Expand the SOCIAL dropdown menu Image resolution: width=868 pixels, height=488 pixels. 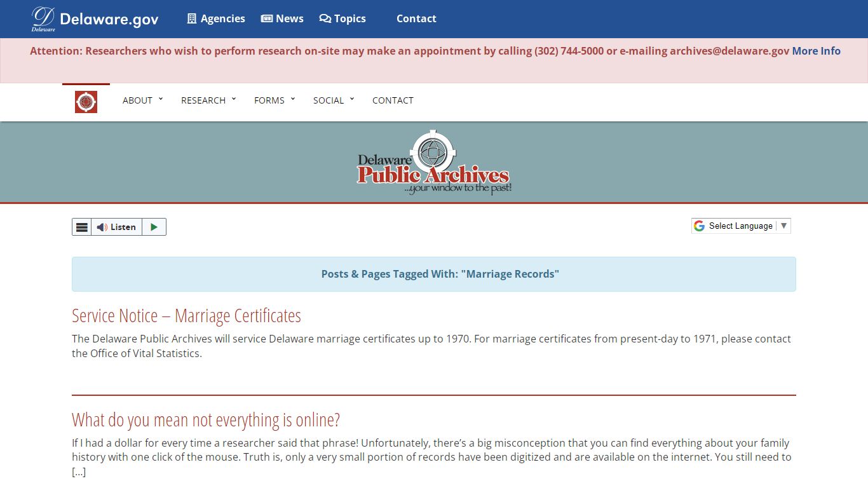[x=334, y=100]
